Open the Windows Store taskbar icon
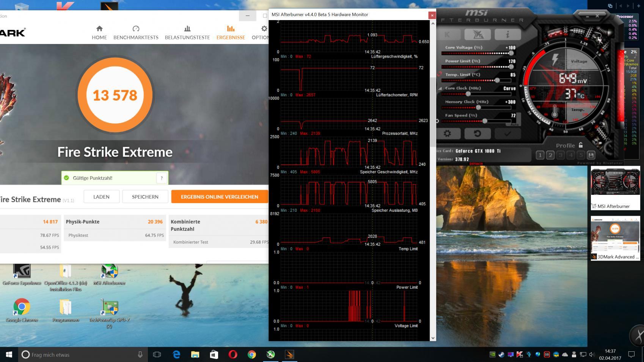Screen dimensions: 644x362 point(214,354)
